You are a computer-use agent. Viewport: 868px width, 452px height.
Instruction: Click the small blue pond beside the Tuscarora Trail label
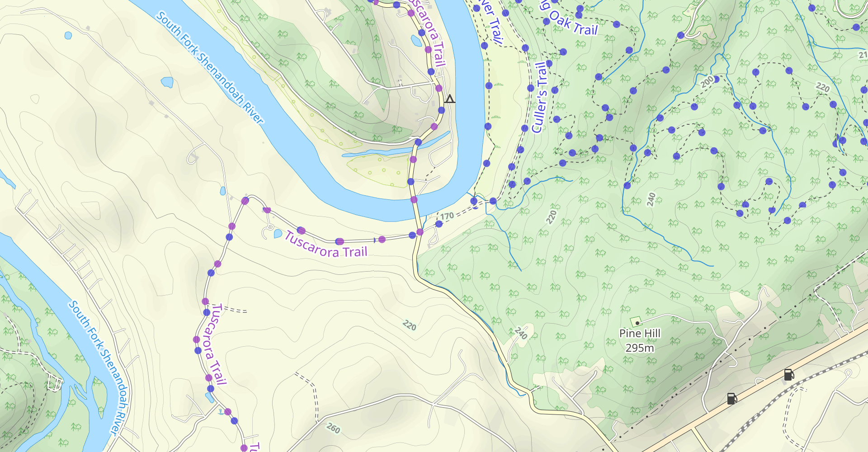278,234
